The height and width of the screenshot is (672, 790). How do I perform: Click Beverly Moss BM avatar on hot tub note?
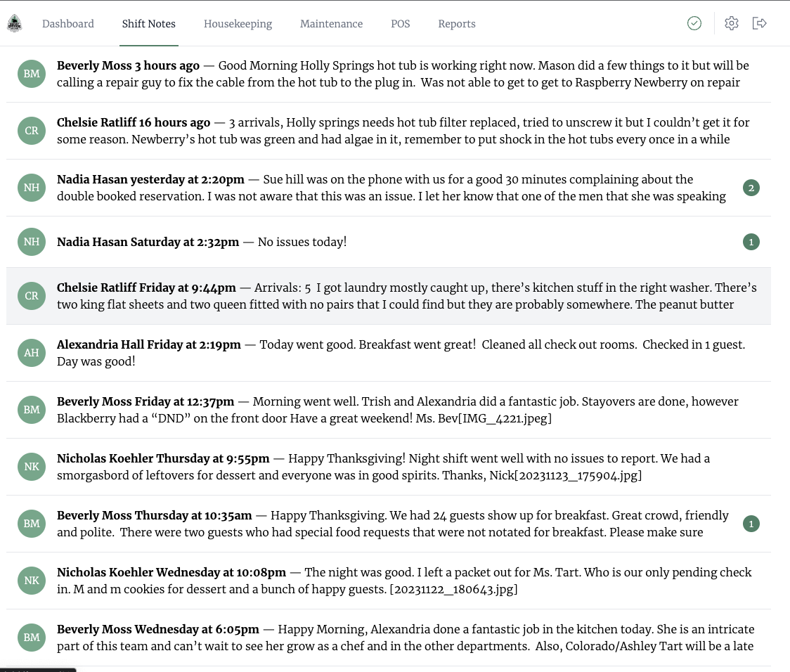pyautogui.click(x=32, y=74)
